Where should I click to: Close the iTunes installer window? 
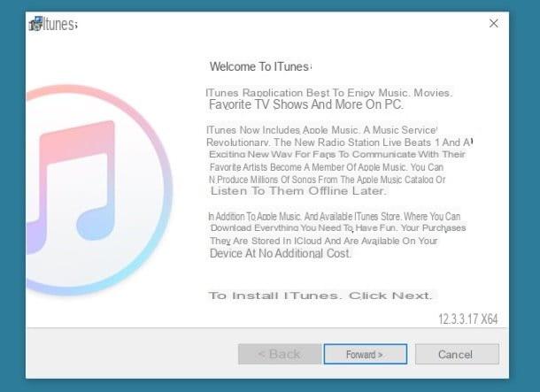493,23
